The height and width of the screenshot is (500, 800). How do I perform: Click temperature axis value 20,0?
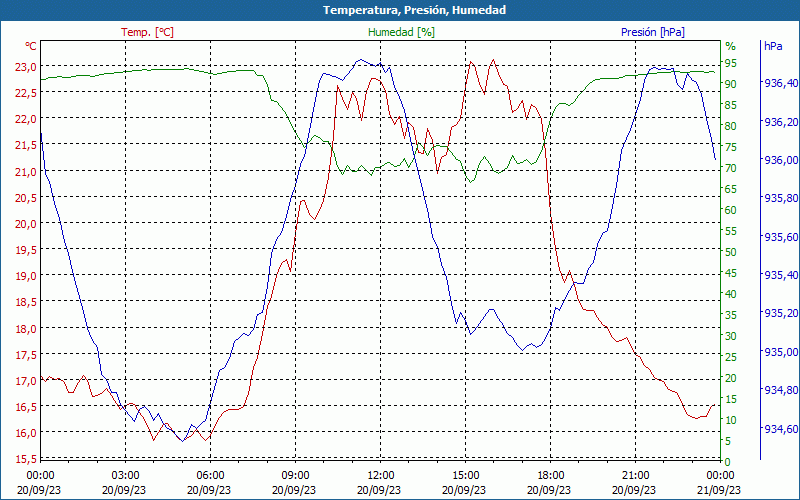pos(24,223)
